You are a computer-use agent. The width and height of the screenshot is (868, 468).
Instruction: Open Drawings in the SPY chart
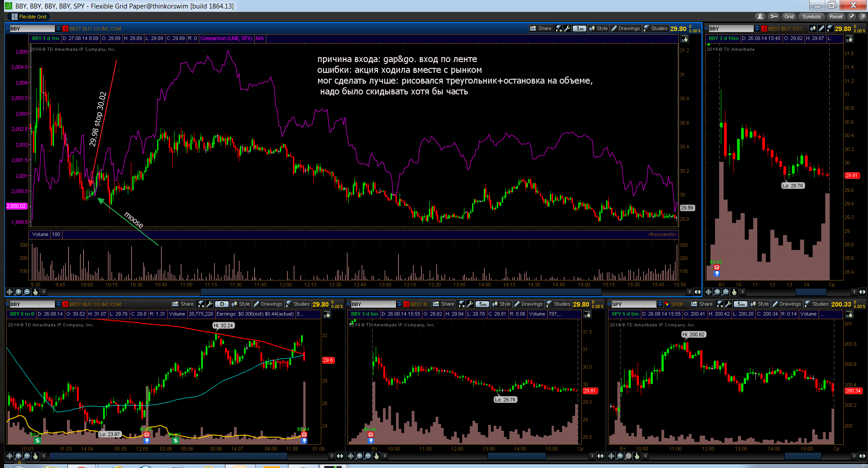(787, 304)
